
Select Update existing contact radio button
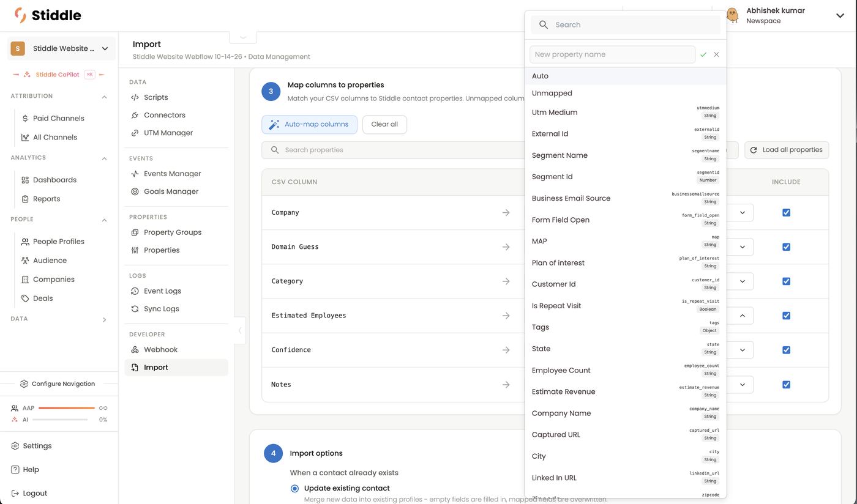[294, 488]
